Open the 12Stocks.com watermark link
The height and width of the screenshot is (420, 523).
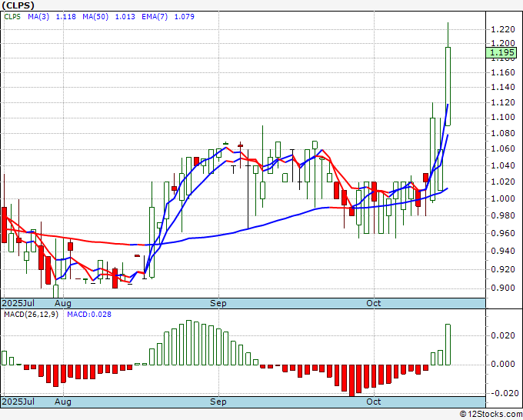pyautogui.click(x=489, y=415)
